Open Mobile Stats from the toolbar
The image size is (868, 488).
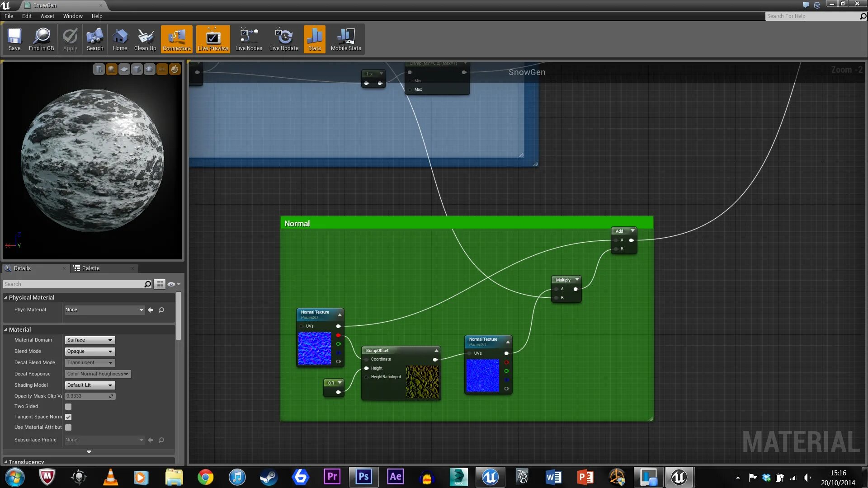tap(346, 40)
